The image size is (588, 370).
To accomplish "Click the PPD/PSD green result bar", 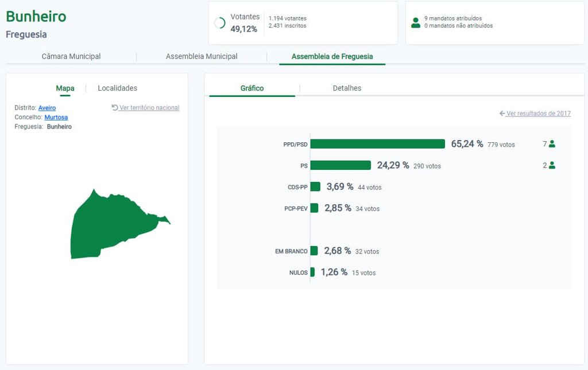I will tap(377, 144).
